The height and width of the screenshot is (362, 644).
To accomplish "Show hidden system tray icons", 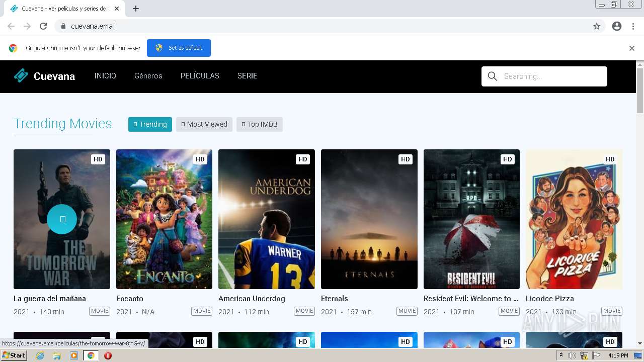I will coord(561,355).
